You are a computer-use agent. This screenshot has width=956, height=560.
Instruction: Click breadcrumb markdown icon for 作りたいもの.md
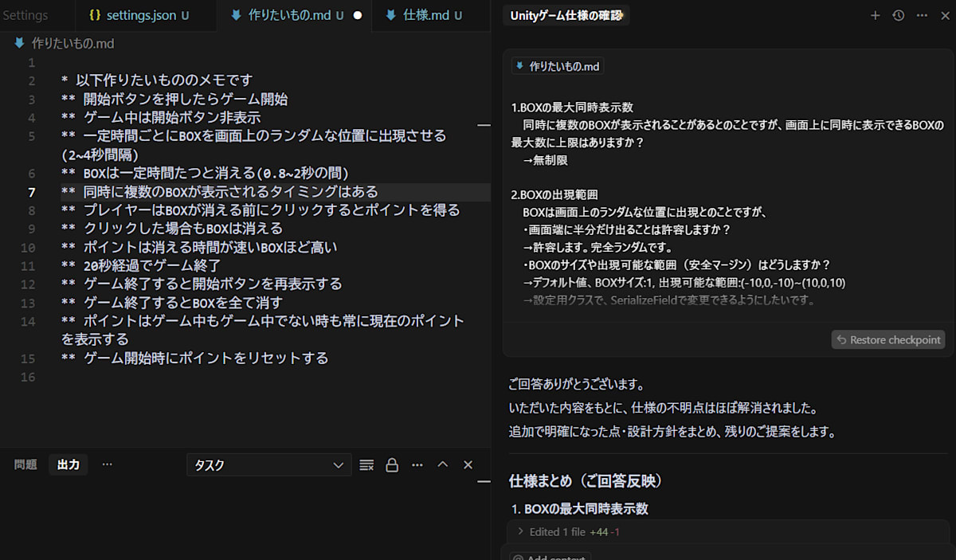(x=19, y=43)
